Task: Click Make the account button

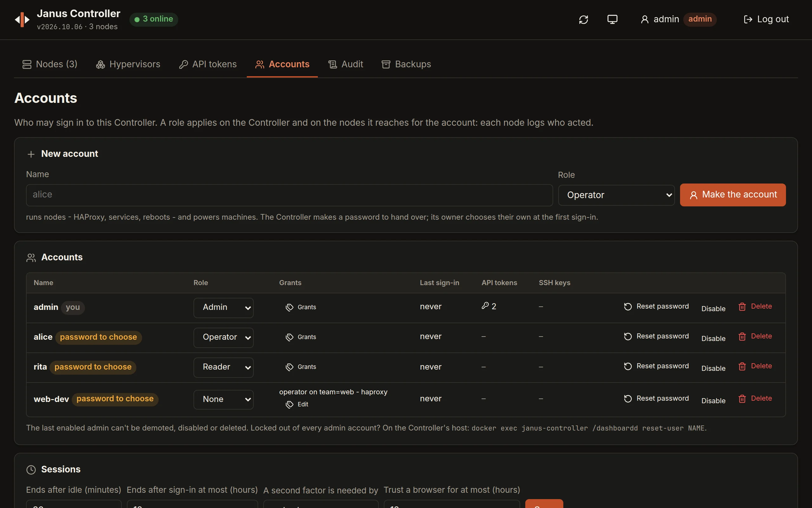Action: click(733, 195)
